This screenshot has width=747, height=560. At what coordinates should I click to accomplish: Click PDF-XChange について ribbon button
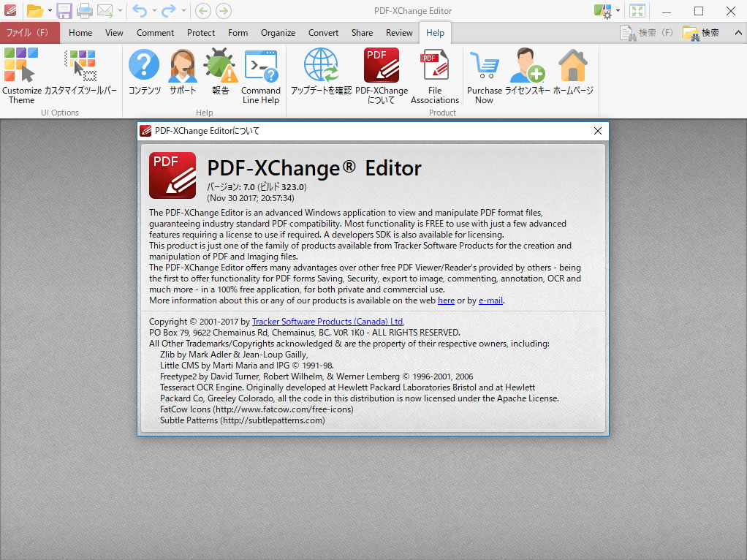tap(382, 76)
